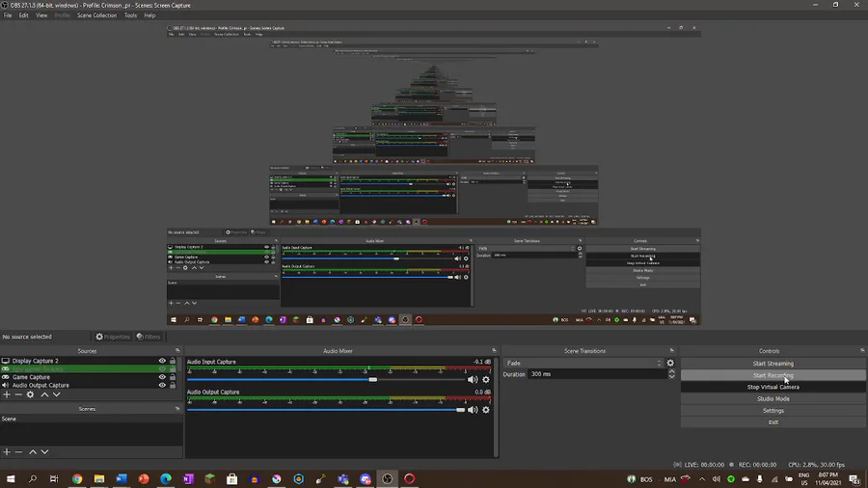Hide the Display Capture 2 source

162,361
